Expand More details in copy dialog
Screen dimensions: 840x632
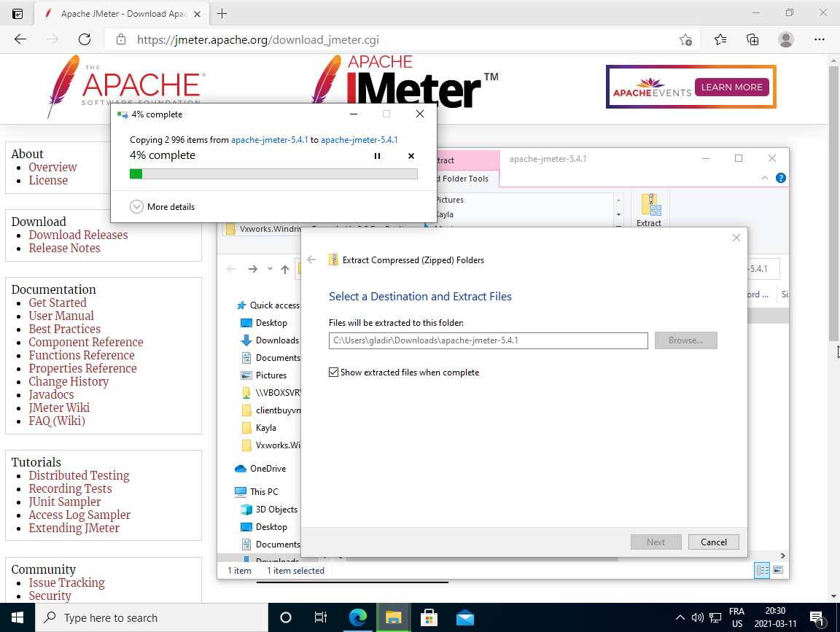(x=136, y=207)
